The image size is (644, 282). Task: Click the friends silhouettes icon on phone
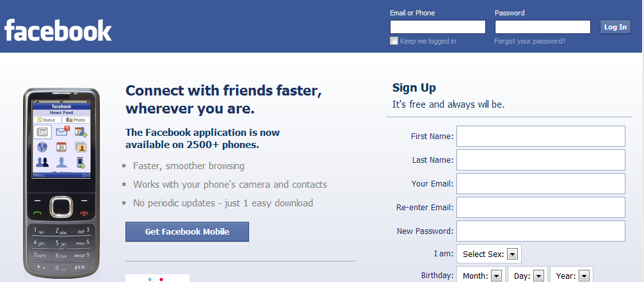click(x=42, y=162)
